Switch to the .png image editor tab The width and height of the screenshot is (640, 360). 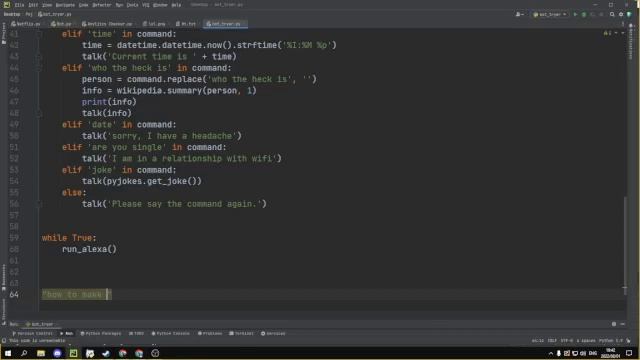[154, 24]
